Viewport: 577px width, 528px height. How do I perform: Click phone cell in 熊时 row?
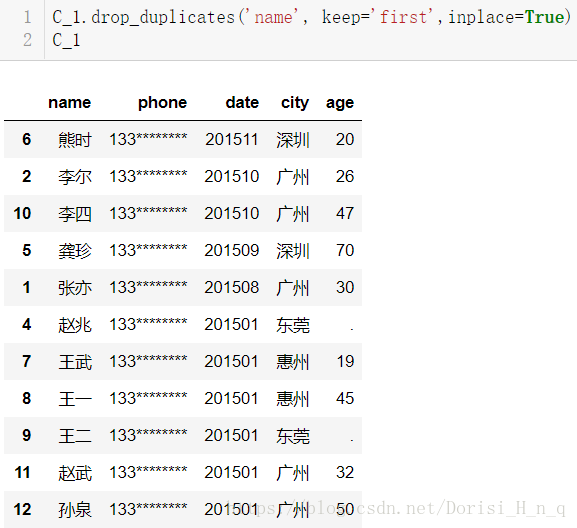click(148, 139)
